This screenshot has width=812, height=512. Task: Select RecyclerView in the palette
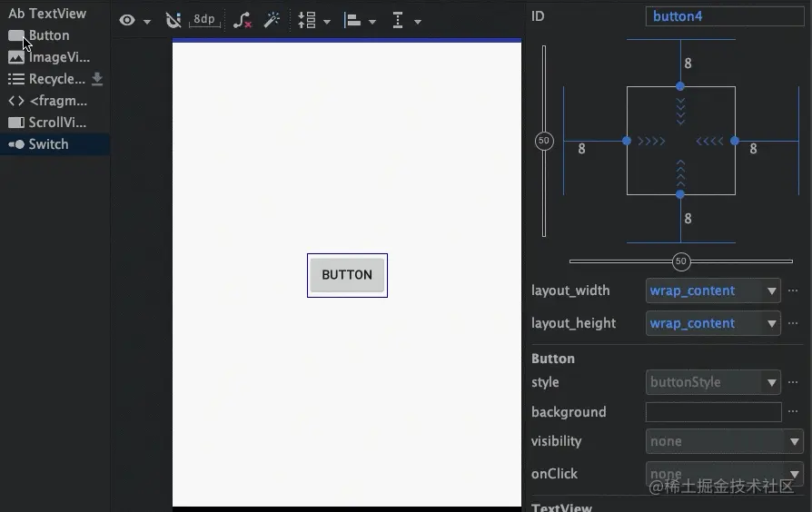[x=46, y=79]
